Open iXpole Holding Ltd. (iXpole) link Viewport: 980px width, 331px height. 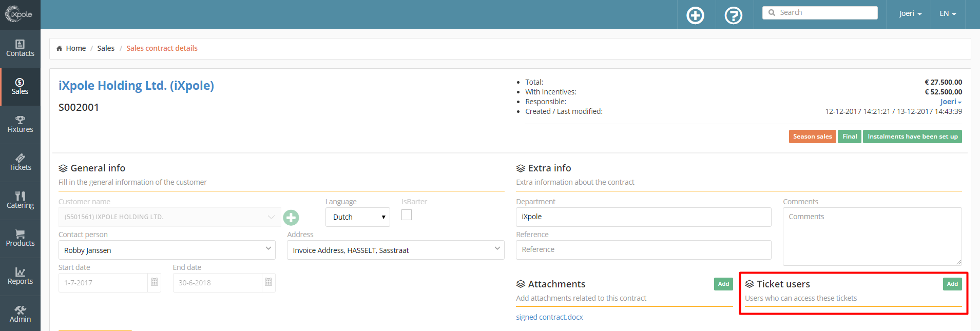[x=136, y=86]
